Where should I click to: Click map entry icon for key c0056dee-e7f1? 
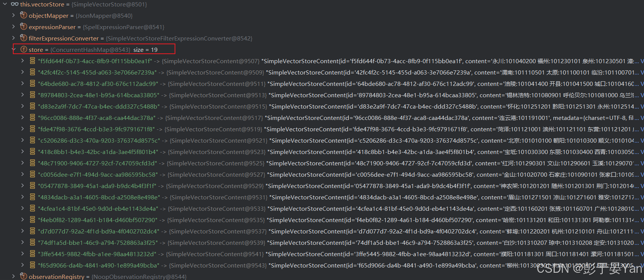tap(33, 174)
